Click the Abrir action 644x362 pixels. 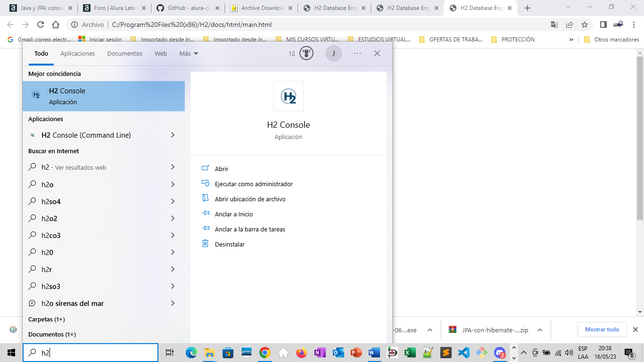coord(222,169)
